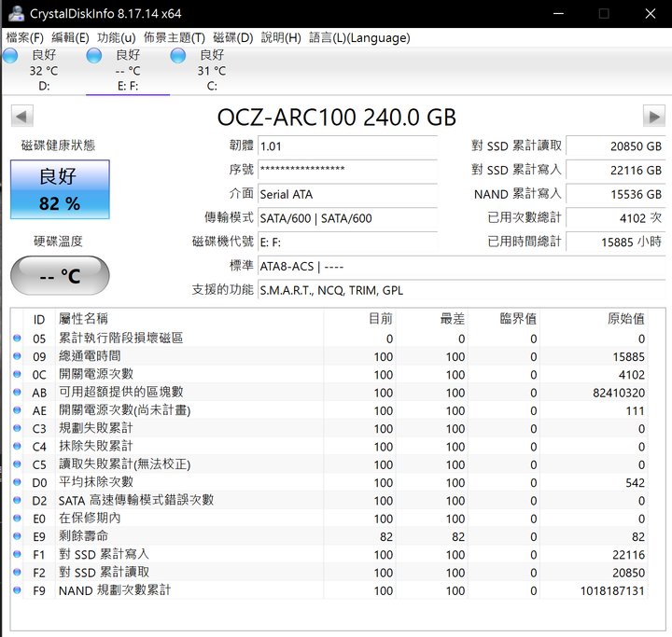
Task: Click the 韌體 field showing 1.01
Action: (x=347, y=146)
